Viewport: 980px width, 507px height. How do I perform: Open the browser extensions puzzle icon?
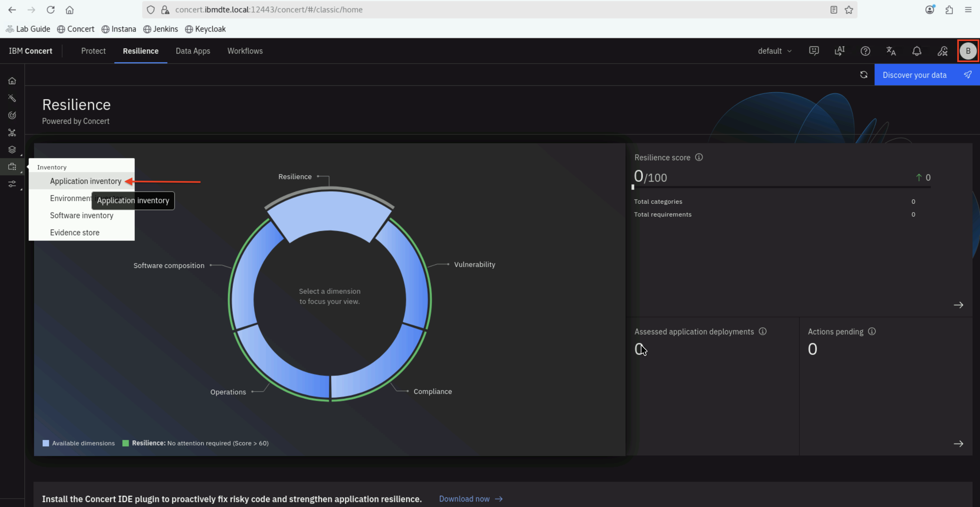click(949, 10)
